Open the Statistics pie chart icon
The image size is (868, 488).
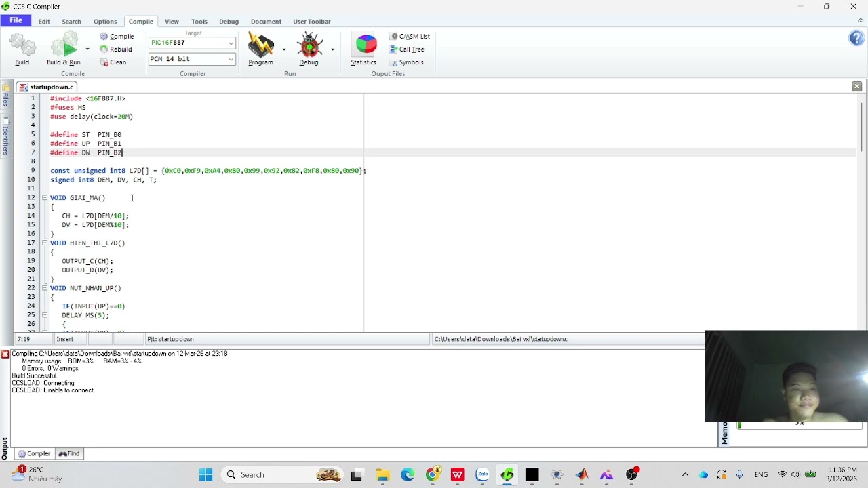(x=364, y=47)
